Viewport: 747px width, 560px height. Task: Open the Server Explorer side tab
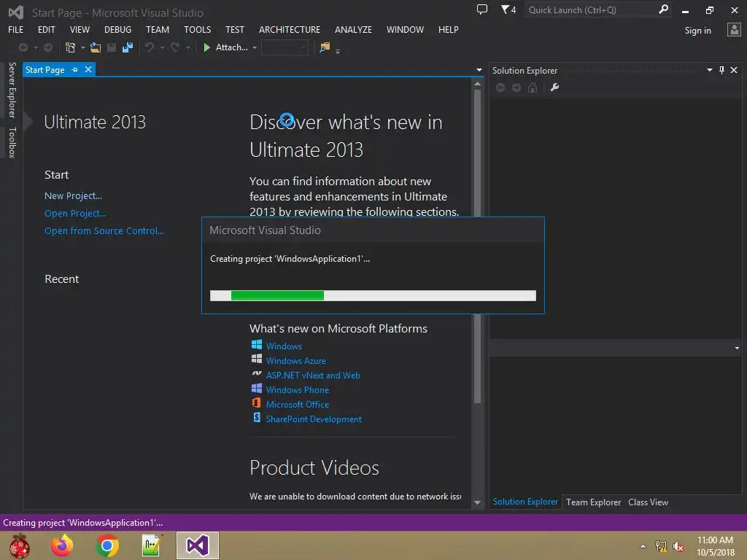[12, 90]
